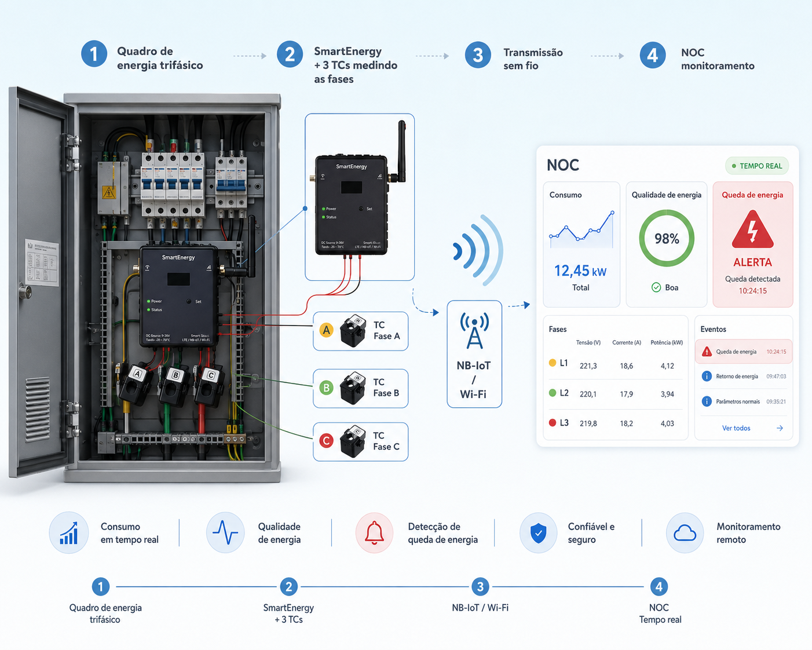Click the red ALERTA lightning triangle
Image resolution: width=812 pixels, height=650 pixels.
(752, 229)
